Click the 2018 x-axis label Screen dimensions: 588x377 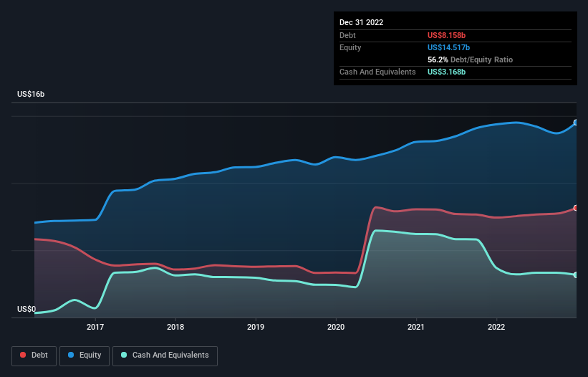175,327
